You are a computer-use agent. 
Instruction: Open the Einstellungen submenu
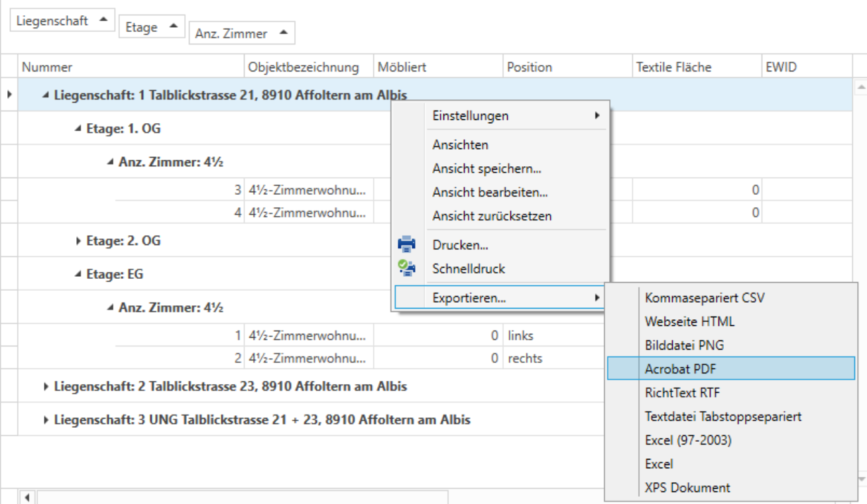502,116
